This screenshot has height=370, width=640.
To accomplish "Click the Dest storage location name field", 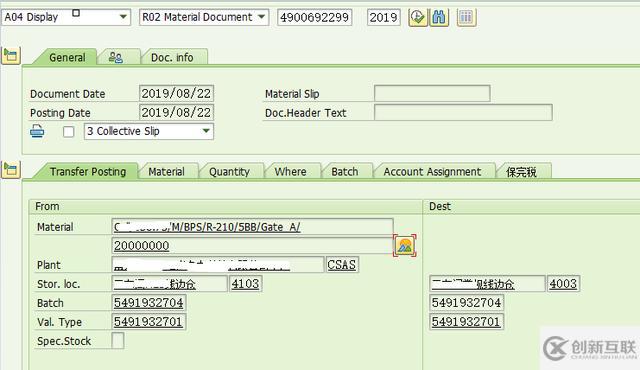I will (487, 284).
